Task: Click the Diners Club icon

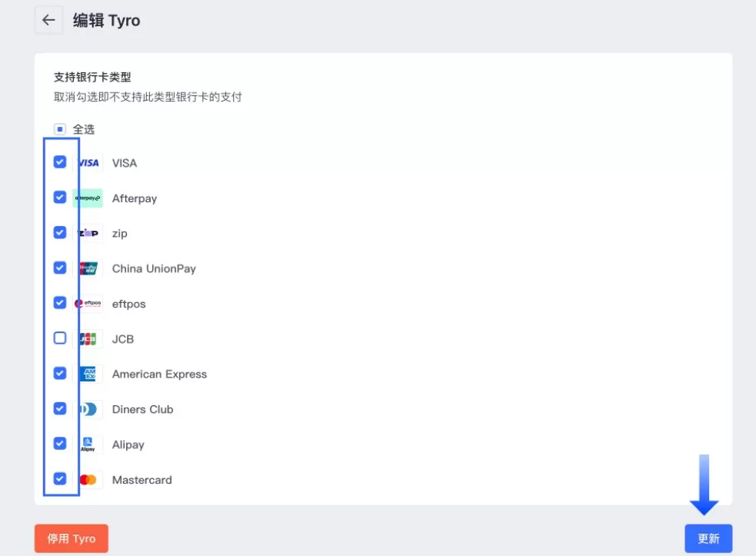Action: point(88,408)
